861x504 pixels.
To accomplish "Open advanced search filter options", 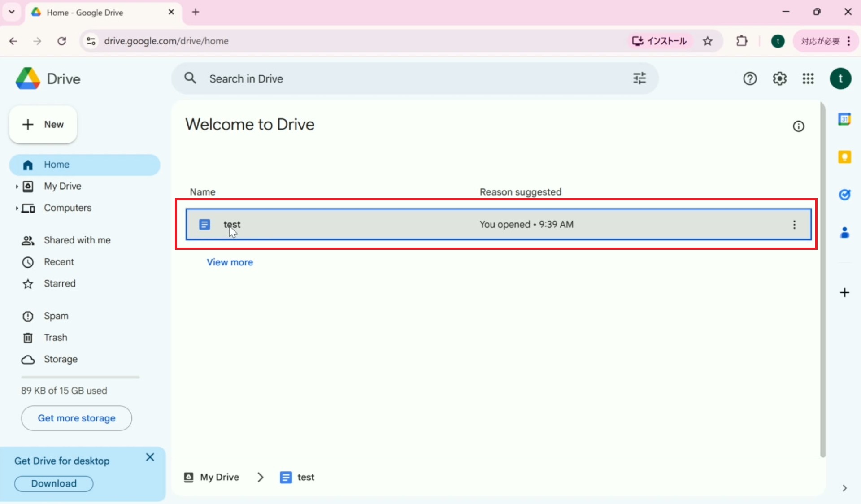I will pyautogui.click(x=639, y=78).
